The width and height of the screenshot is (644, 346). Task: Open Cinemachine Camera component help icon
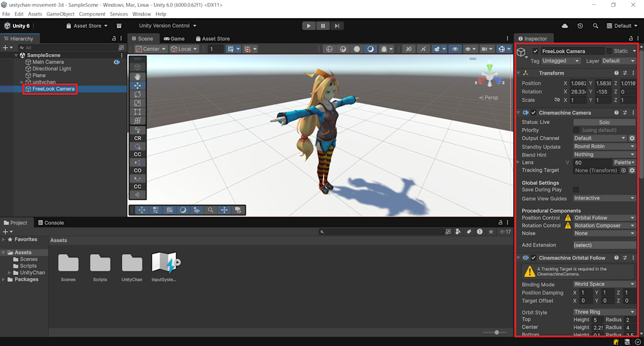[617, 113]
